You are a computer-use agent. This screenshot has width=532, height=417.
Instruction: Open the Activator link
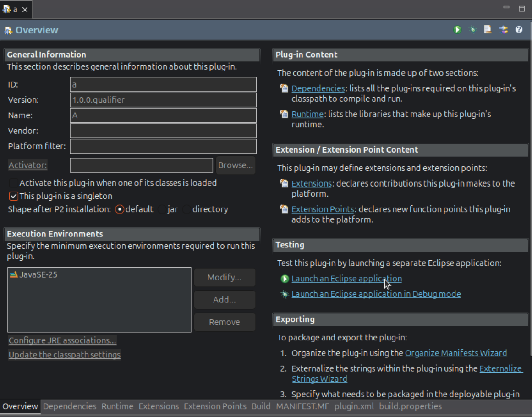coord(28,165)
